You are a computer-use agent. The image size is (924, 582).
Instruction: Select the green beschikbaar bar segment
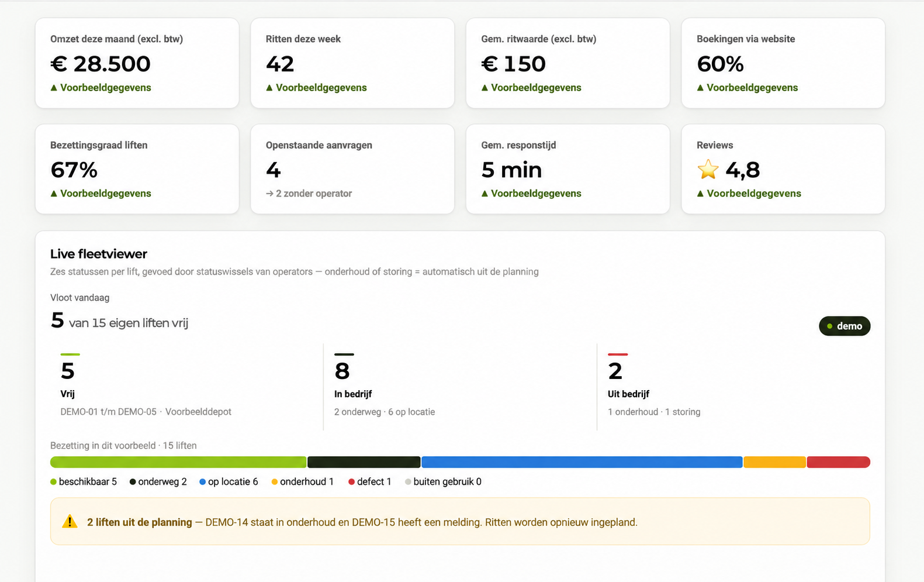pyautogui.click(x=178, y=462)
